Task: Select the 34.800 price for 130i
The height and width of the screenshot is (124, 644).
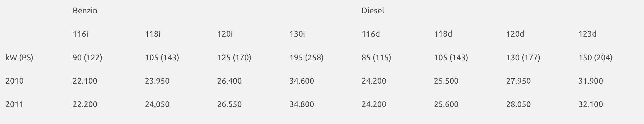Action: point(302,104)
